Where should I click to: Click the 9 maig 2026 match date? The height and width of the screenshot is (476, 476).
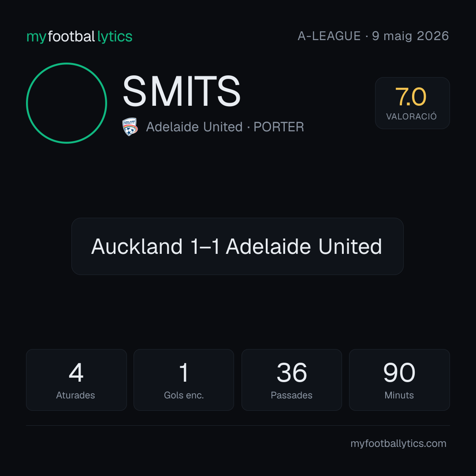(410, 36)
